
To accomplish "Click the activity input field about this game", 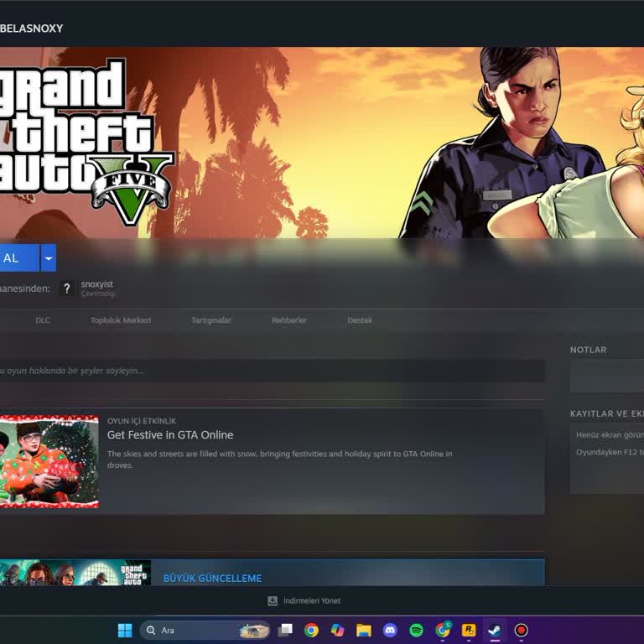I will pyautogui.click(x=273, y=371).
